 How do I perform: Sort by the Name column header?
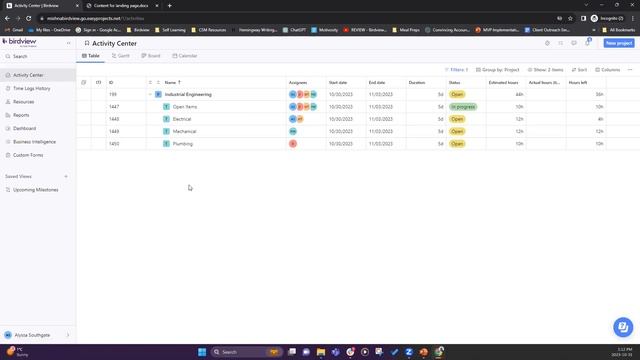[172, 82]
